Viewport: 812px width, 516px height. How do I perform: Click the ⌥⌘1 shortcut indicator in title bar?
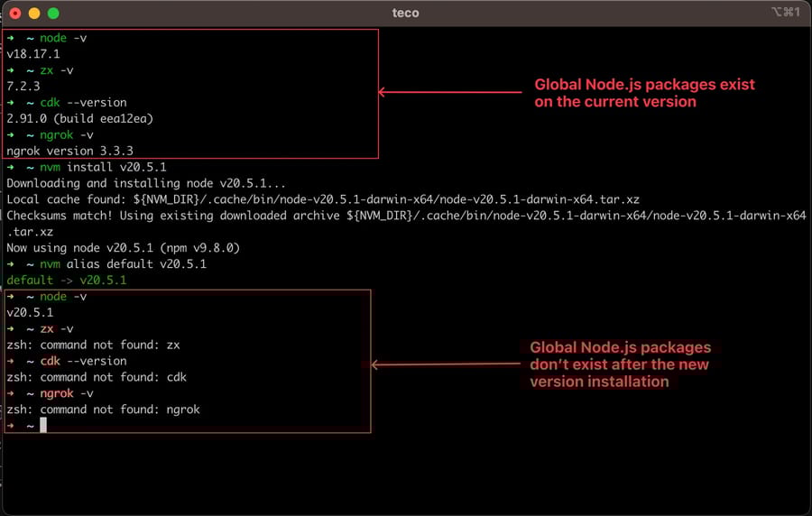click(x=785, y=13)
